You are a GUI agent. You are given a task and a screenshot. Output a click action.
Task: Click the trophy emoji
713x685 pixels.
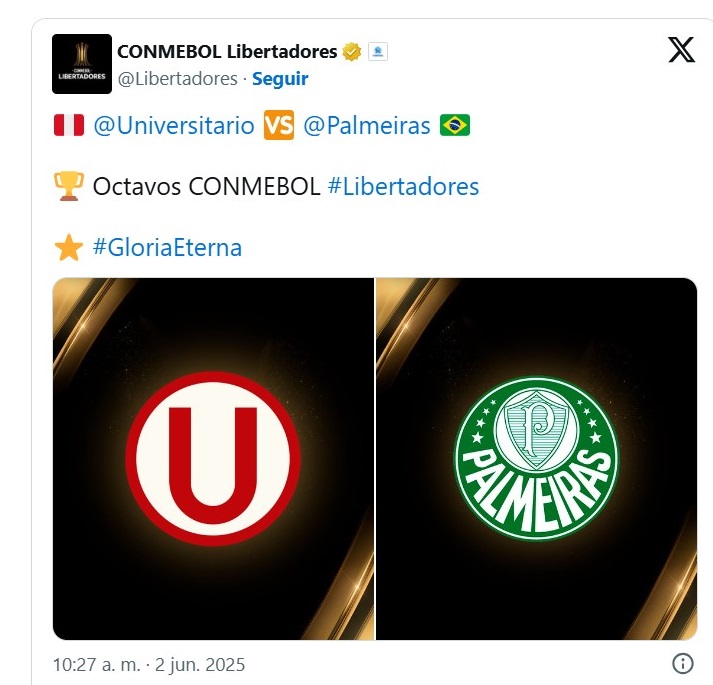[69, 186]
